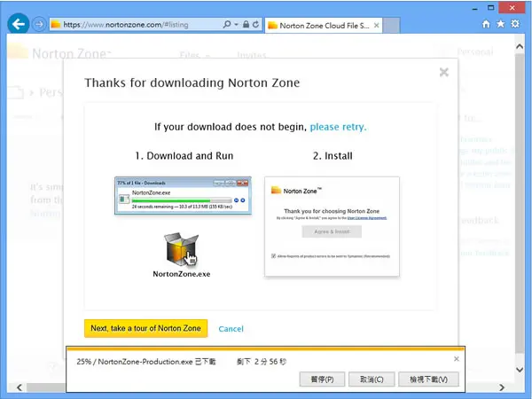Viewport: 532px width, 399px height.
Task: Click the browser Back arrow button
Action: click(x=18, y=23)
